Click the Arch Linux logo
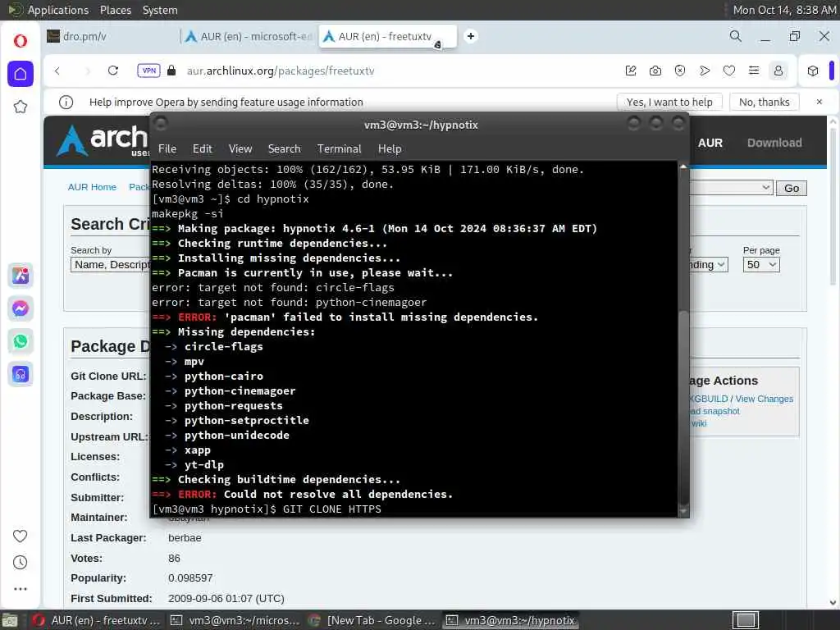Viewport: 840px width, 630px height. coord(103,140)
